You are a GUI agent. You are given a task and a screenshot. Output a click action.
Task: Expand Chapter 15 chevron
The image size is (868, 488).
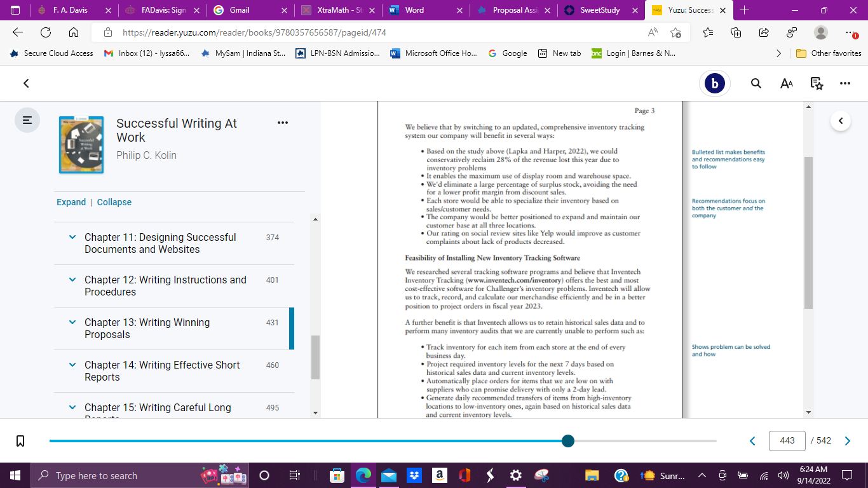[72, 407]
